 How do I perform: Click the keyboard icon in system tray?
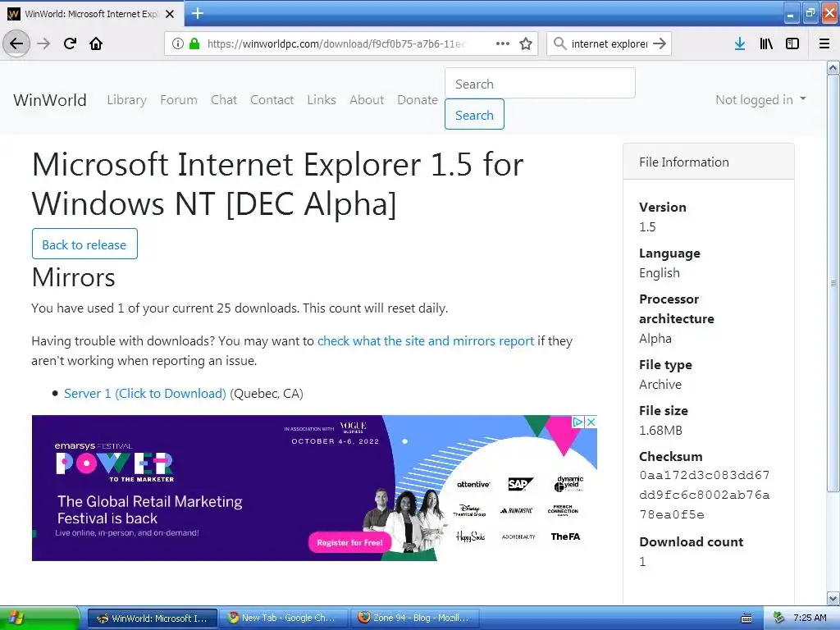click(x=746, y=619)
